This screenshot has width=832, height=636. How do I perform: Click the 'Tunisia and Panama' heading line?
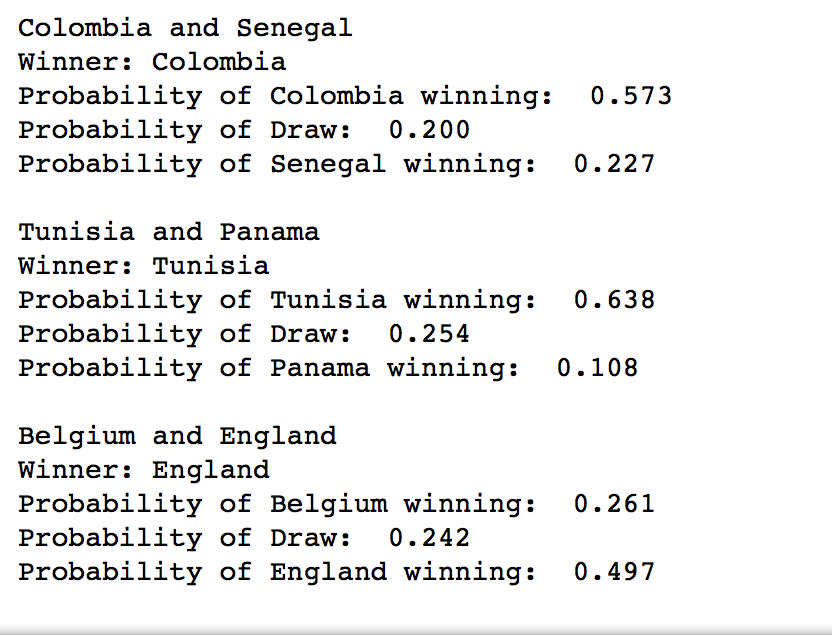point(169,232)
